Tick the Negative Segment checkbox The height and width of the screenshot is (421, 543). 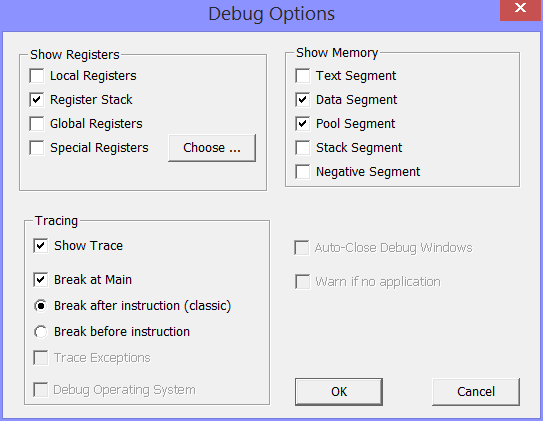click(303, 172)
